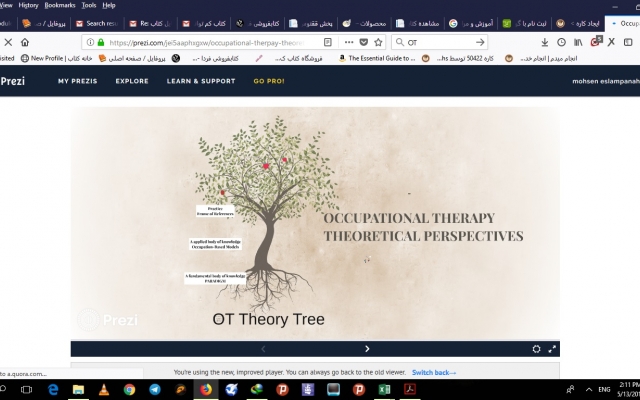This screenshot has height=400, width=640.
Task: Bookmark this page with the star
Action: [x=378, y=42]
